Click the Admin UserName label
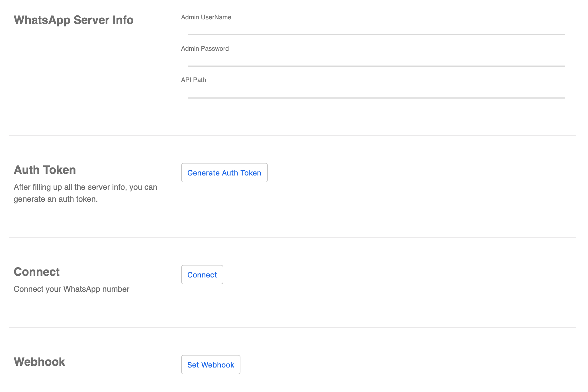The image size is (588, 392). click(x=206, y=17)
